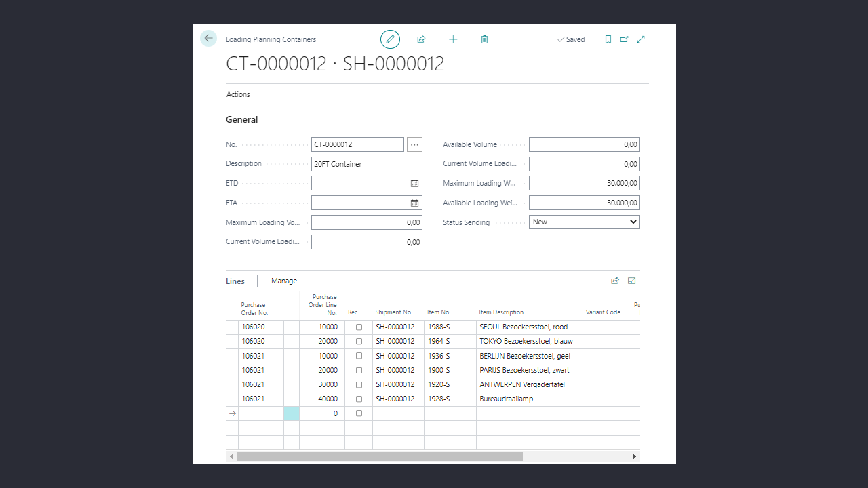The width and height of the screenshot is (868, 488).
Task: Click the Maximum Loading Volume field
Action: tap(366, 222)
